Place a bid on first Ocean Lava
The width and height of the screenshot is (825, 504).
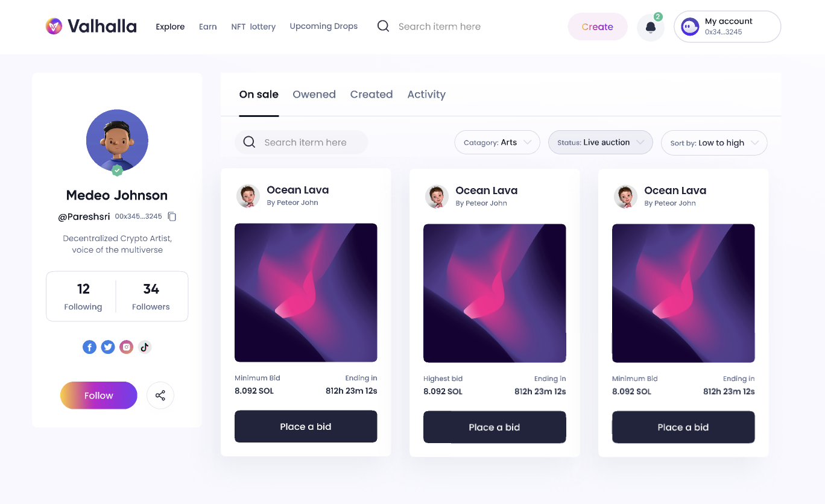pyautogui.click(x=306, y=427)
